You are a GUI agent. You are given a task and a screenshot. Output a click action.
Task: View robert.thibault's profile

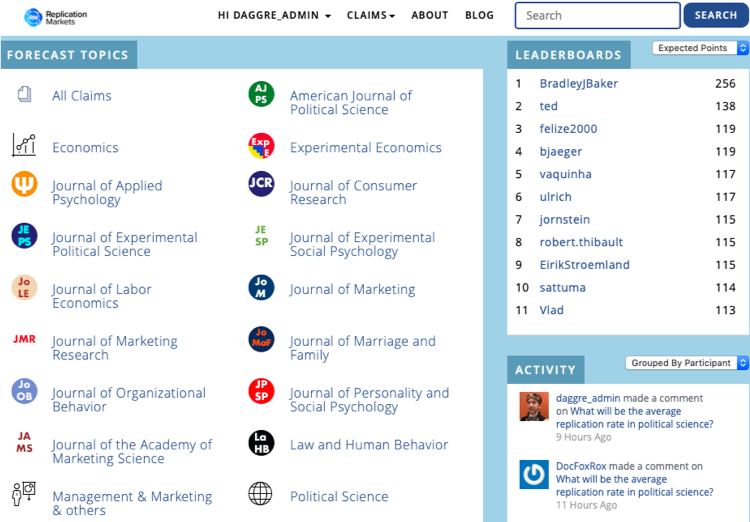coord(581,242)
